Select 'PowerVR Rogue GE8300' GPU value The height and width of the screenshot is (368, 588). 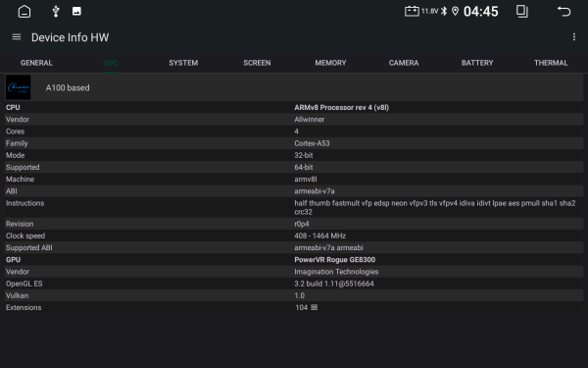pyautogui.click(x=335, y=260)
